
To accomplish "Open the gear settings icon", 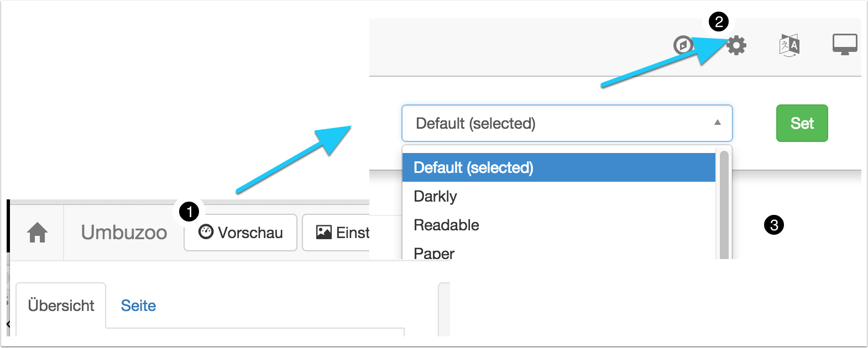I will [736, 45].
